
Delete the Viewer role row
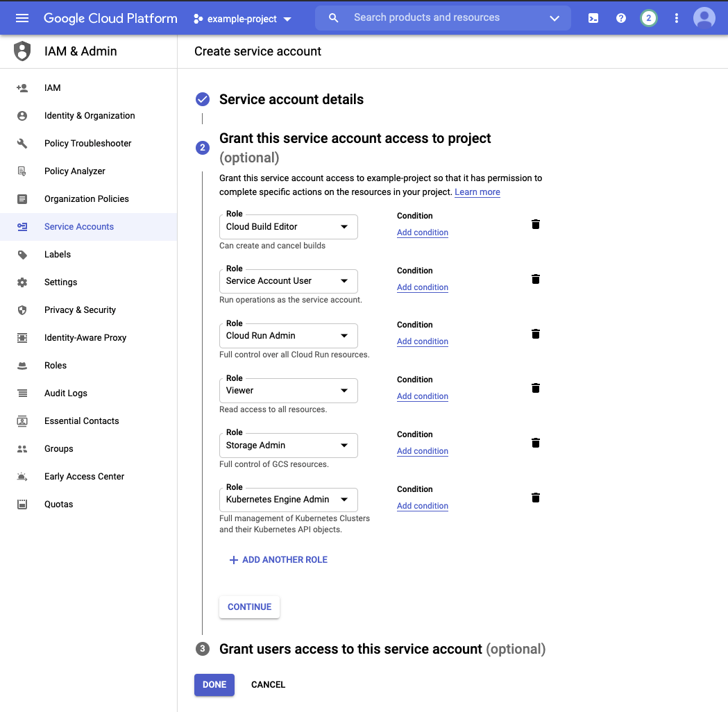535,388
